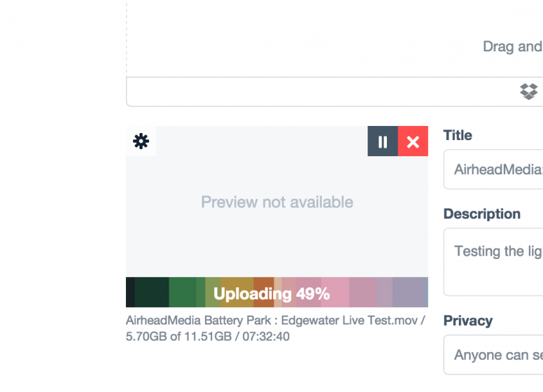Click the bright pink progress bar segment
The height and width of the screenshot is (392, 543).
pos(335,292)
